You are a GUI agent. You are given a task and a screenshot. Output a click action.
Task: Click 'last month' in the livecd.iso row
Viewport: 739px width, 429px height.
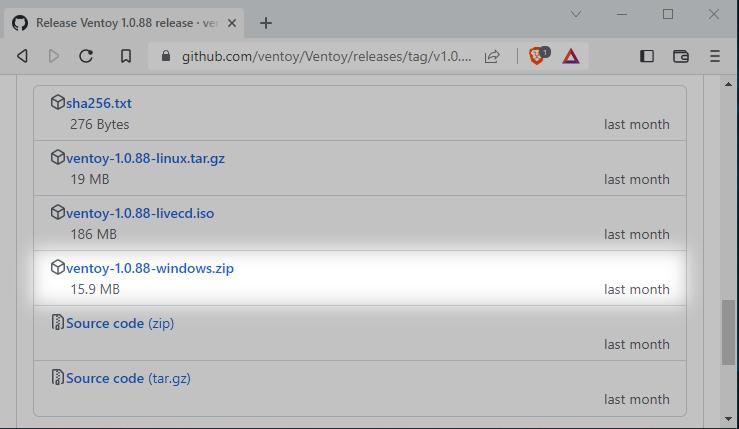(x=637, y=234)
